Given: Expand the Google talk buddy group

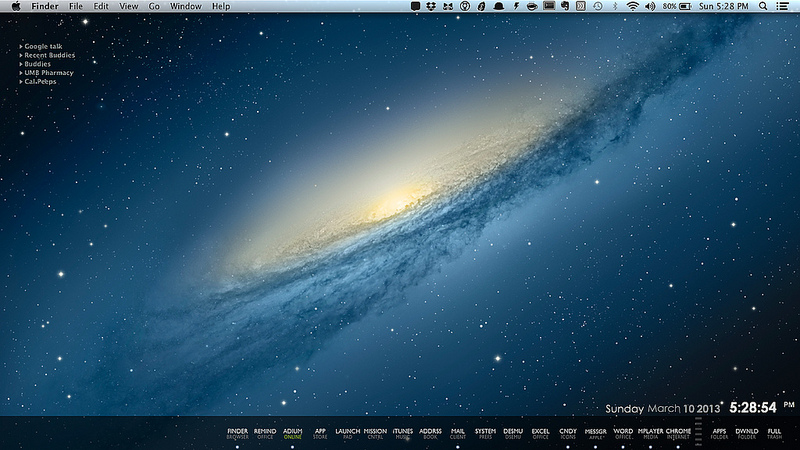Looking at the screenshot, I should [x=43, y=46].
